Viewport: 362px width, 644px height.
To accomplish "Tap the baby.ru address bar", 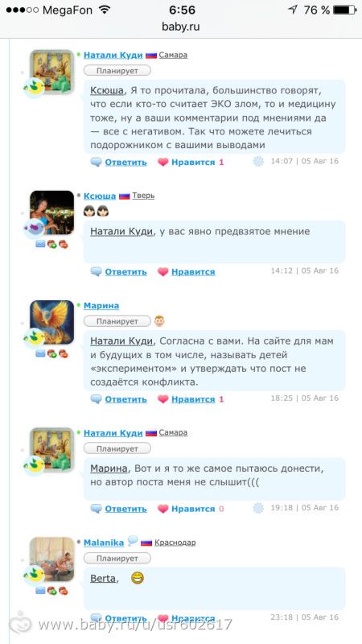I will (181, 27).
